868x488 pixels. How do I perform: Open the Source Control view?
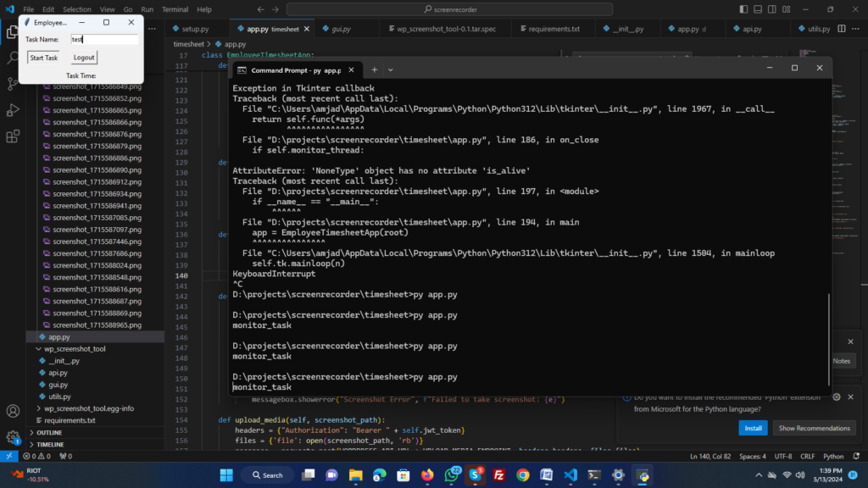(x=13, y=85)
